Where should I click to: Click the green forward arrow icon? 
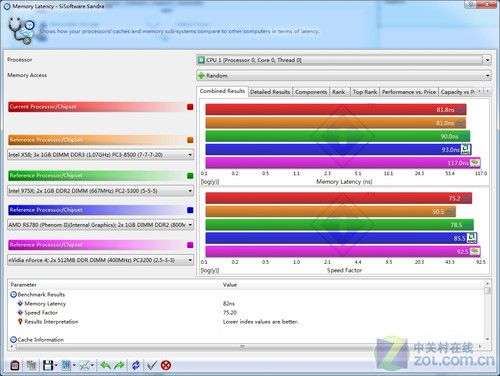click(x=119, y=365)
